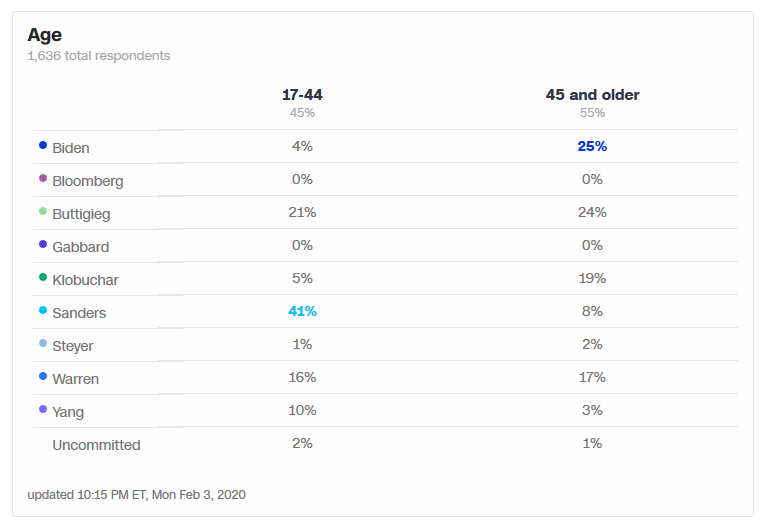The height and width of the screenshot is (529, 770).
Task: Select the light green Buttigieg marker
Action: tap(43, 211)
